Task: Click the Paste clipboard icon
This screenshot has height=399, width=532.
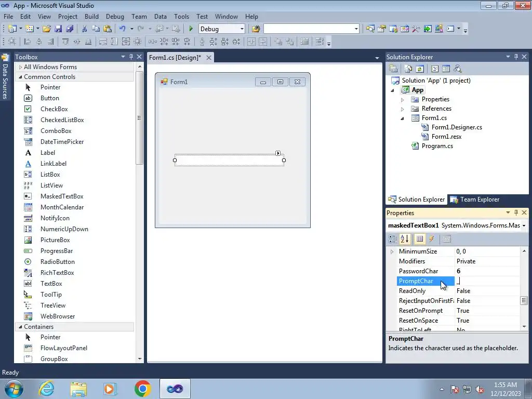Action: click(108, 29)
